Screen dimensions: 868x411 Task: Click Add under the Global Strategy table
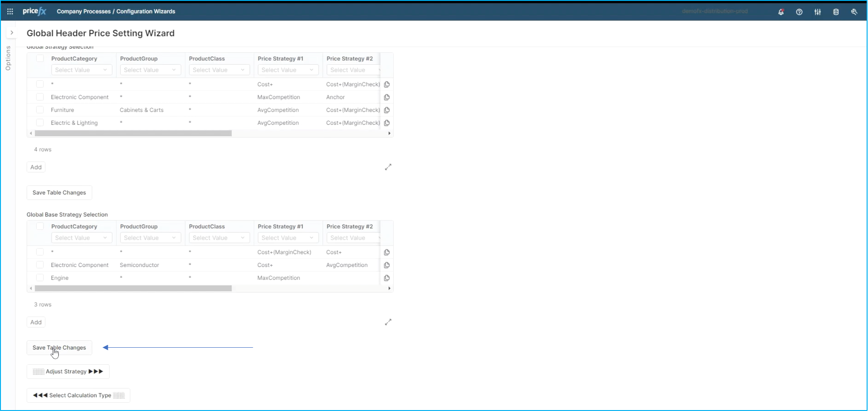point(36,167)
